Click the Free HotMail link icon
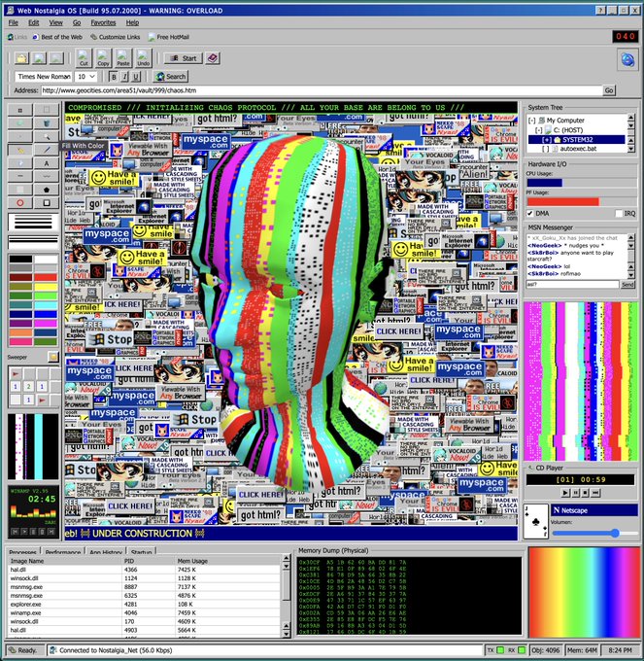The width and height of the screenshot is (644, 661). click(152, 37)
